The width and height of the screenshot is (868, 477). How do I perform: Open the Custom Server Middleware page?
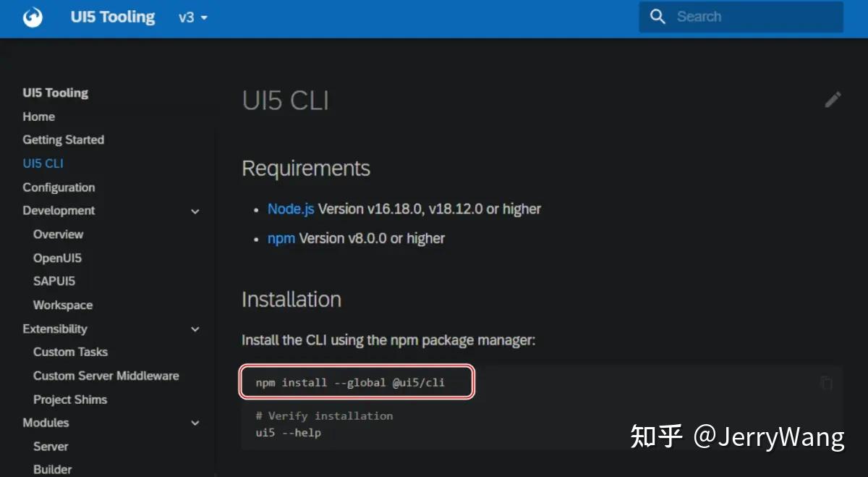106,376
